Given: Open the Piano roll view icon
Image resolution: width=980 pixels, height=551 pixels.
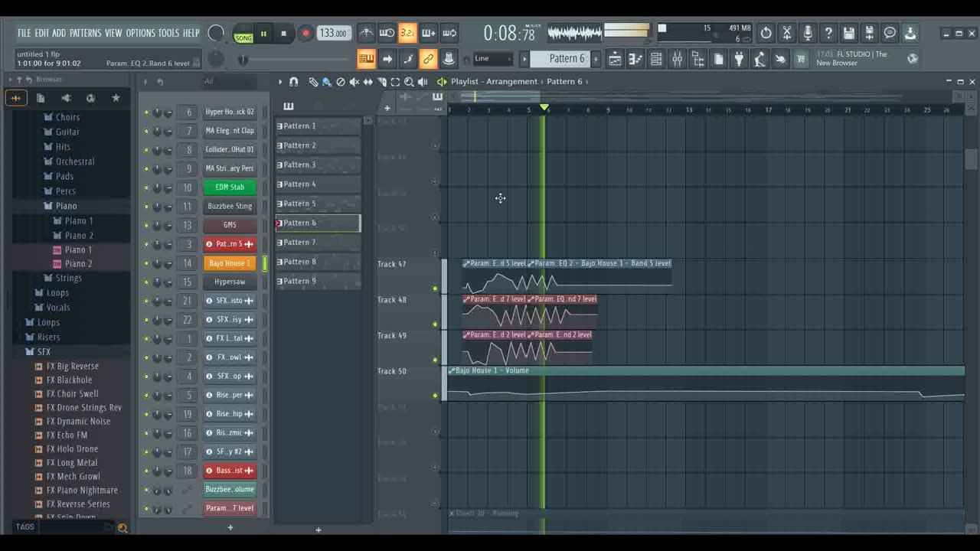Looking at the screenshot, I should (635, 59).
